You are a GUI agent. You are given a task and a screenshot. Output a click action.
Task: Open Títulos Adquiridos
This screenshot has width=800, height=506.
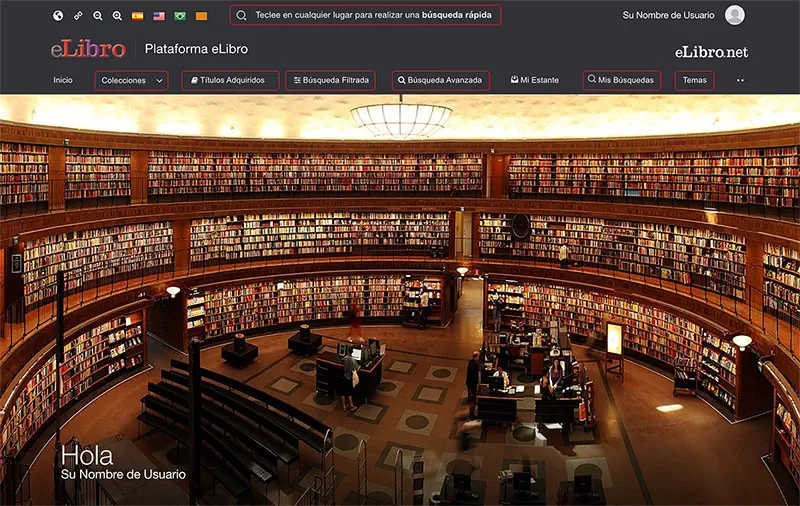230,80
